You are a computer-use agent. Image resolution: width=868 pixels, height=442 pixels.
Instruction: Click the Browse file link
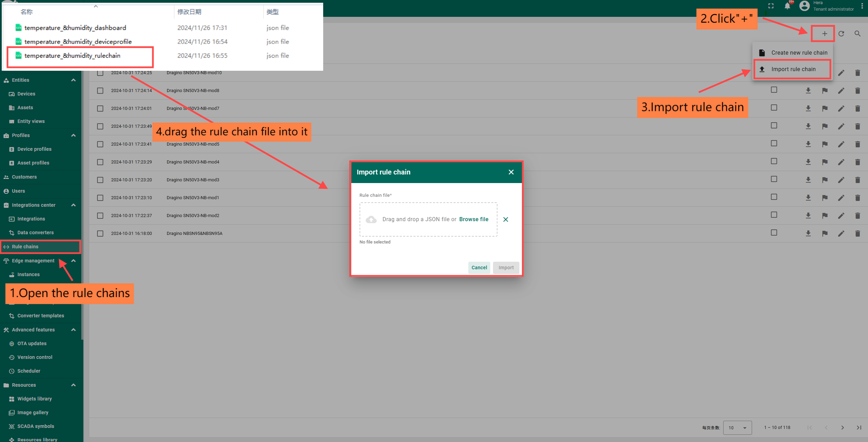[473, 219]
